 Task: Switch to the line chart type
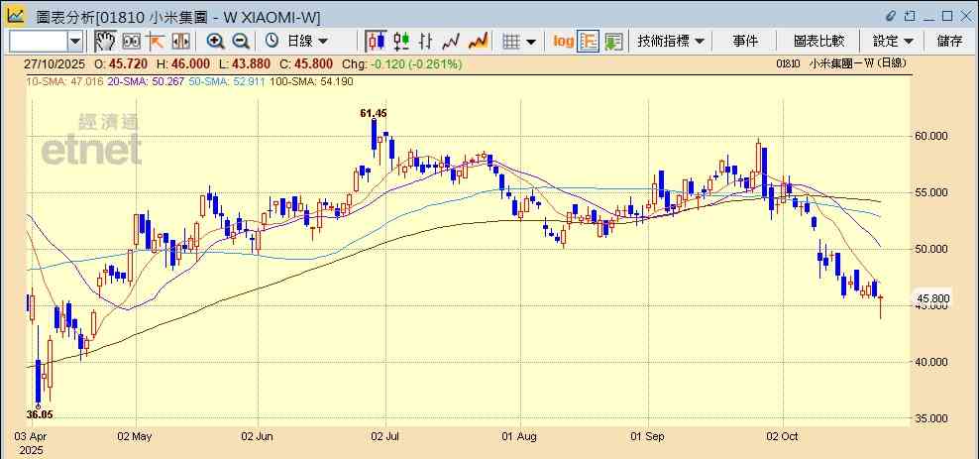coord(452,41)
